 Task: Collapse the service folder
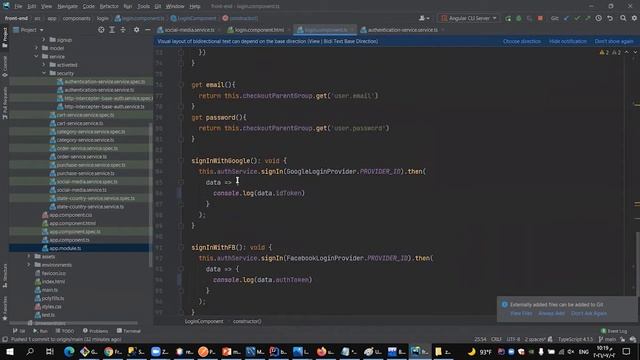click(x=36, y=56)
